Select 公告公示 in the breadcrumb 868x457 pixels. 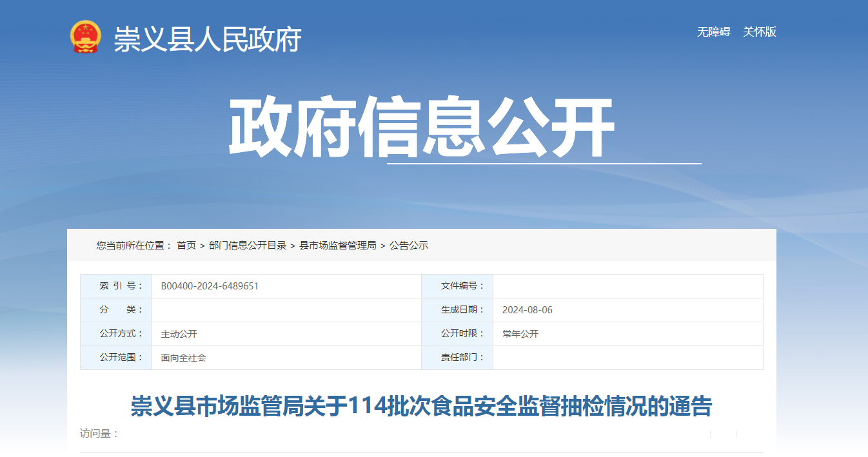coord(409,246)
